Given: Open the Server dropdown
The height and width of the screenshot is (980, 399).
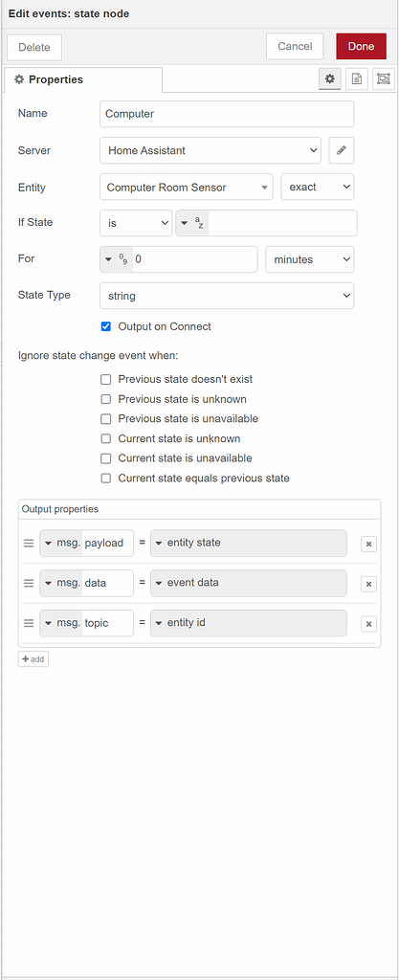Looking at the screenshot, I should 211,150.
